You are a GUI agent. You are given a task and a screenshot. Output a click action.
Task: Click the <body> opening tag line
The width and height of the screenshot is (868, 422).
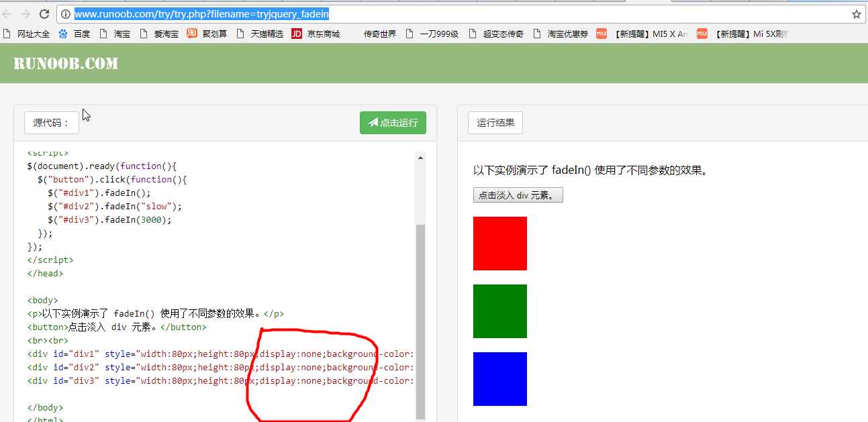[x=42, y=300]
